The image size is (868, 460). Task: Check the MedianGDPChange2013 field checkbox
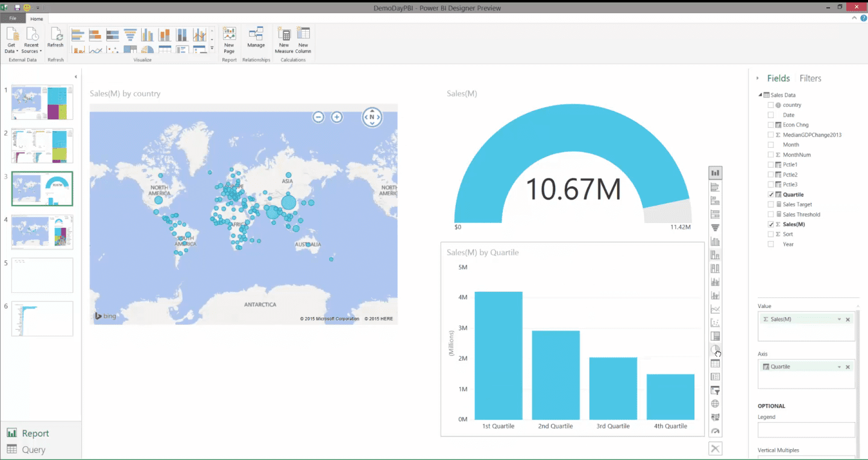770,135
